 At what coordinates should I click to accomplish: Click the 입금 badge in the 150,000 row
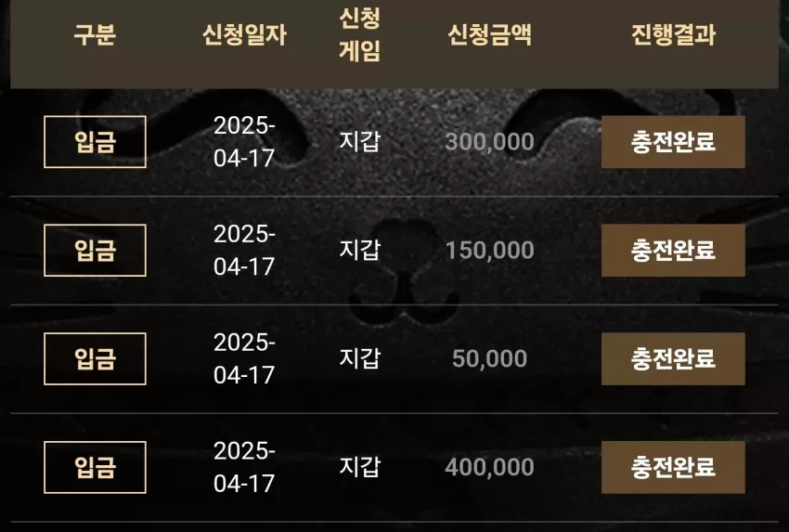[x=95, y=250]
